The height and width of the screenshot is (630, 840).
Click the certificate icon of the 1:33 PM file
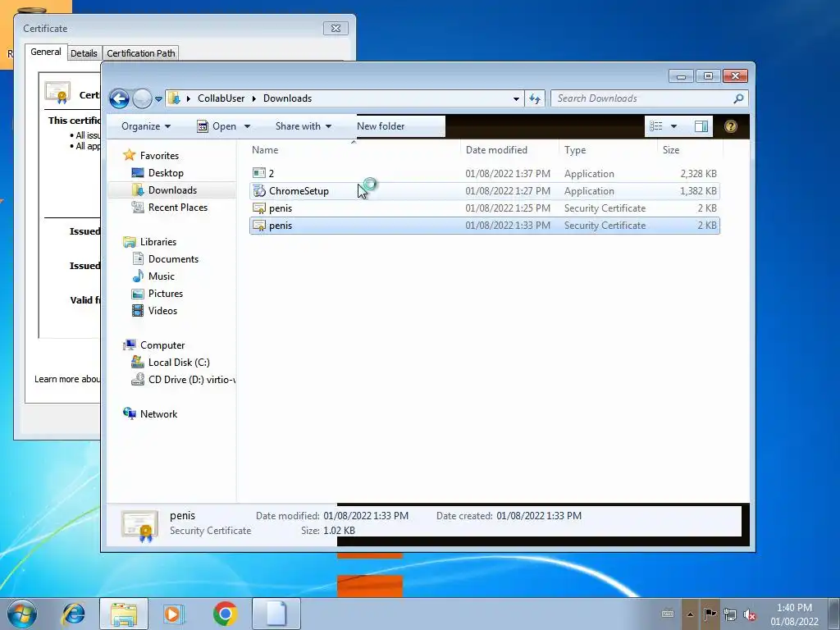[x=259, y=226]
